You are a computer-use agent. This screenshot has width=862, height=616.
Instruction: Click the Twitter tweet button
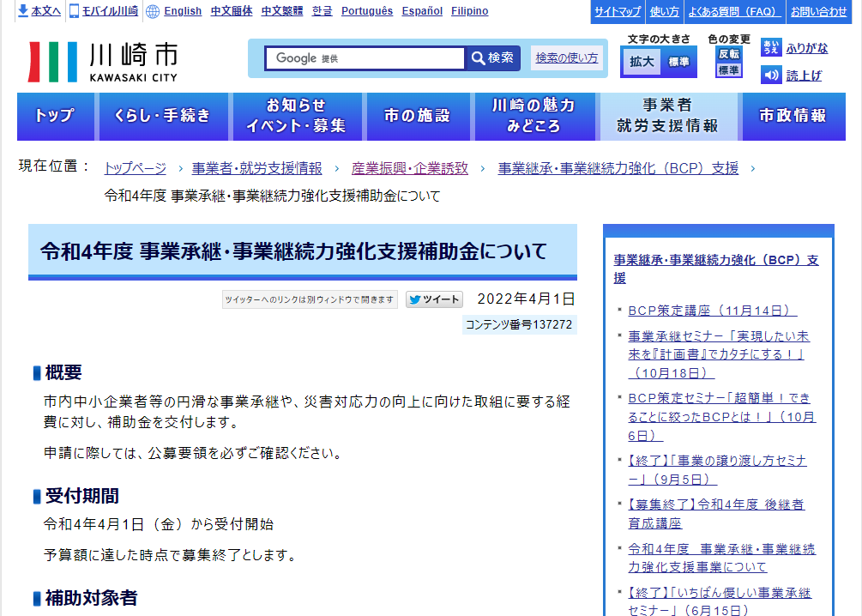click(x=434, y=299)
